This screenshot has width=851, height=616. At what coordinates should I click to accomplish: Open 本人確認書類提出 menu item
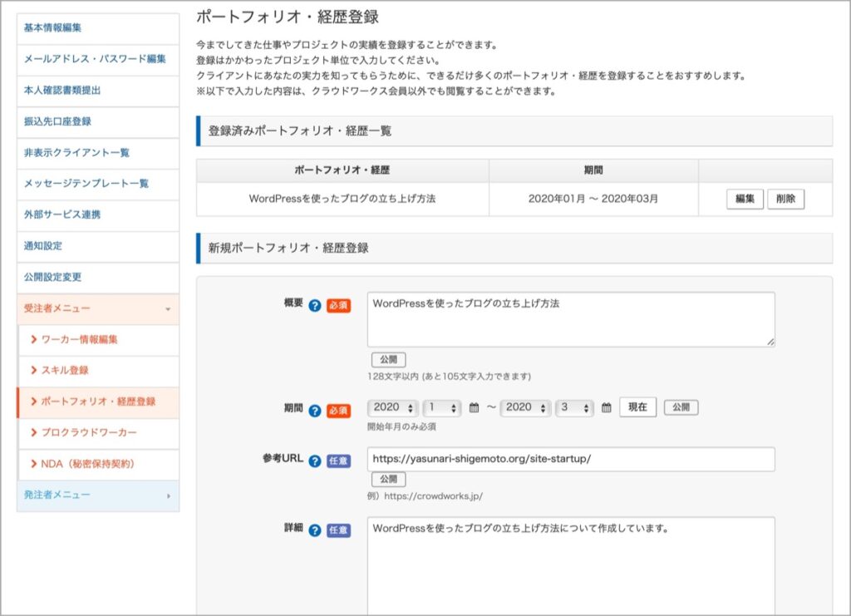tap(98, 91)
